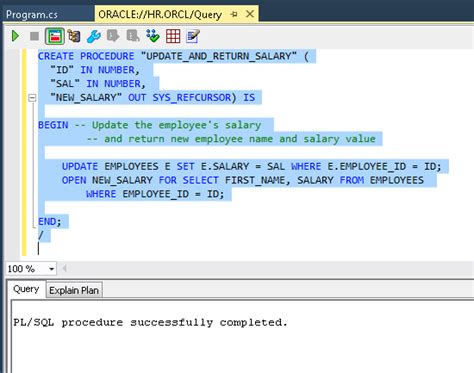Image resolution: width=474 pixels, height=373 pixels.
Task: Switch to the Explain Plan tab
Action: point(74,290)
